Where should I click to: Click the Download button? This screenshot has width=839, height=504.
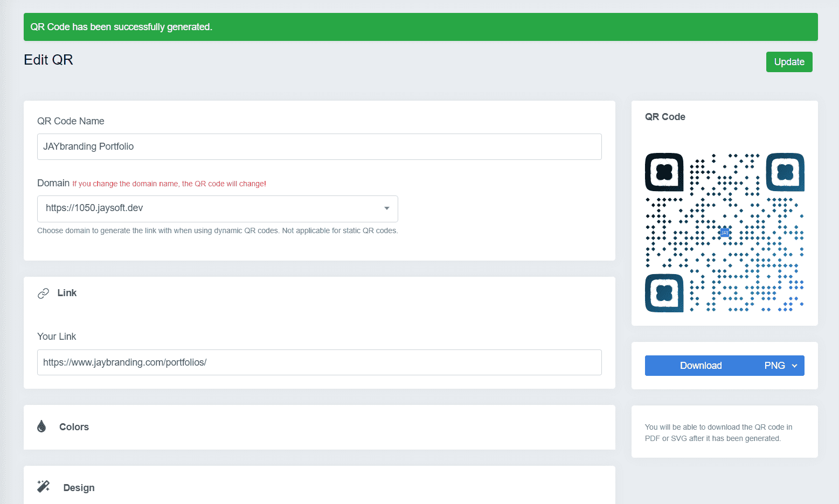pyautogui.click(x=701, y=366)
